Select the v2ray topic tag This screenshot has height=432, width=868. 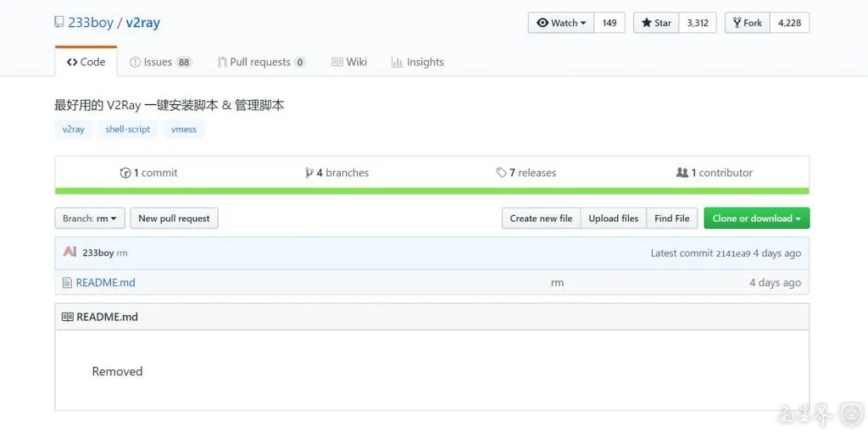[x=74, y=130]
